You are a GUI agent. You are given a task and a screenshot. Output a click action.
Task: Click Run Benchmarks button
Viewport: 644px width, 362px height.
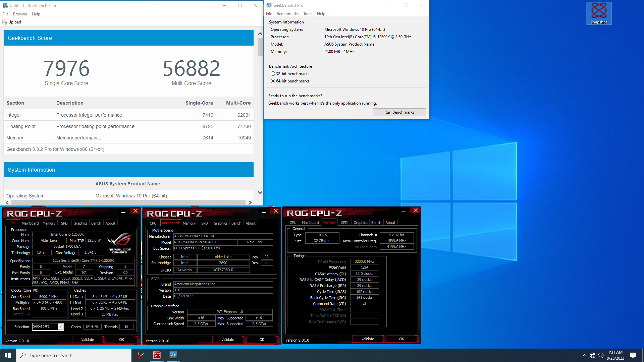(x=399, y=112)
